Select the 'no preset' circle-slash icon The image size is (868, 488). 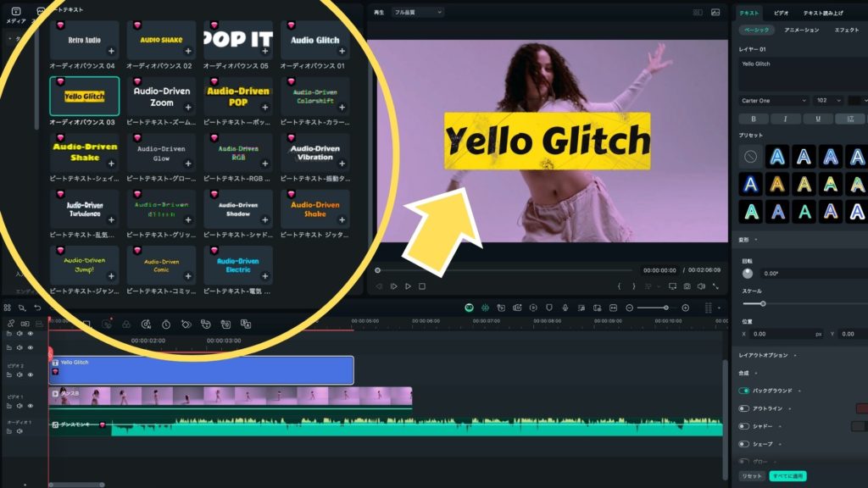[x=750, y=156]
